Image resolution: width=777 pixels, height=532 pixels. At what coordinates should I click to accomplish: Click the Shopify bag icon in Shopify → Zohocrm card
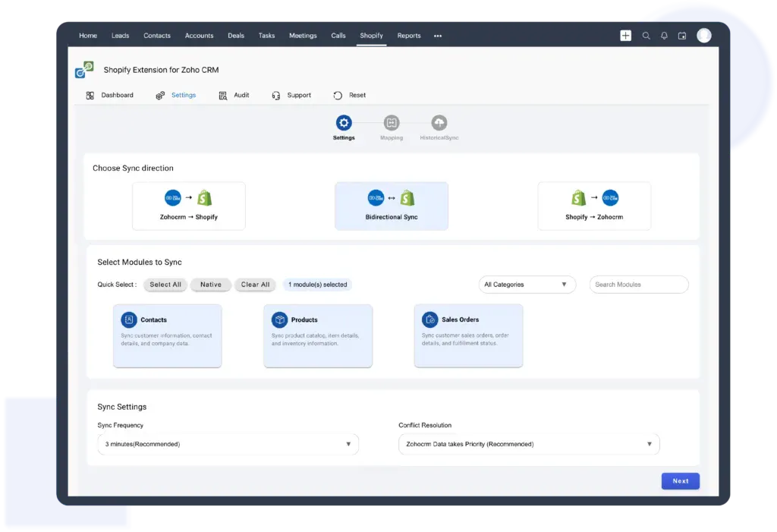[578, 198]
